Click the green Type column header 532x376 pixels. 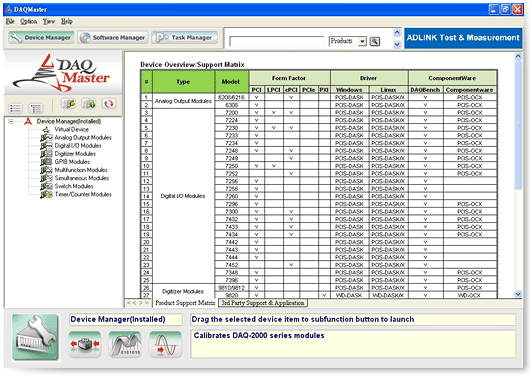point(183,82)
